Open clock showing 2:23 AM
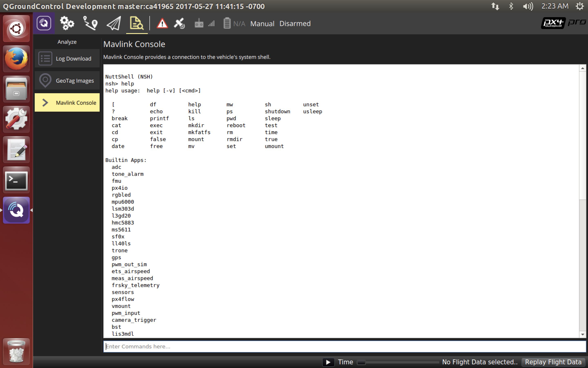 pos(555,6)
